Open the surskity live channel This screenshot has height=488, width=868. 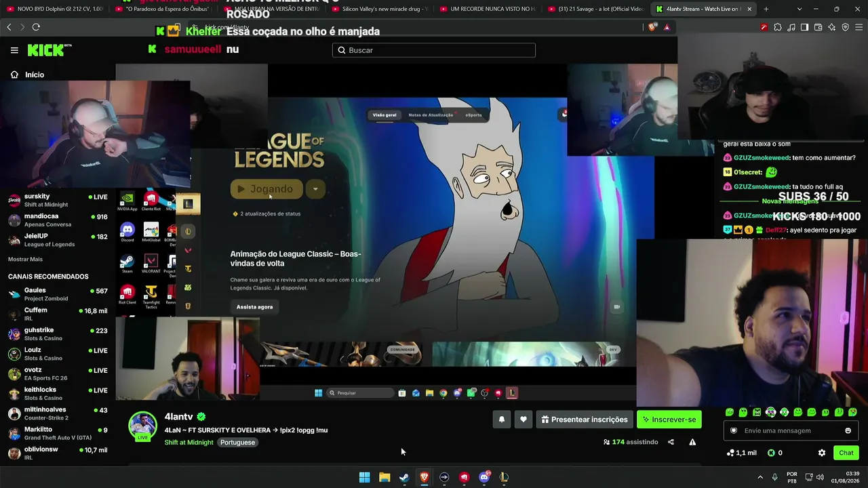(x=58, y=200)
